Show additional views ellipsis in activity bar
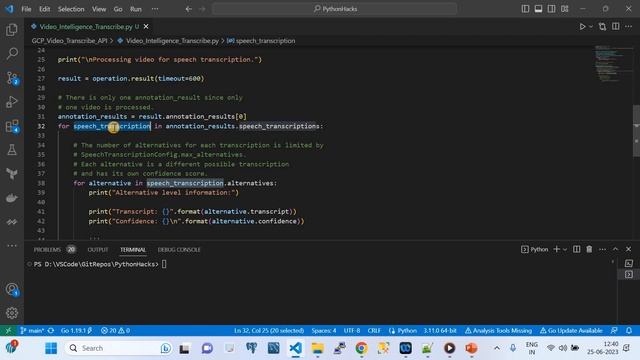The height and width of the screenshot is (360, 640). (12, 246)
